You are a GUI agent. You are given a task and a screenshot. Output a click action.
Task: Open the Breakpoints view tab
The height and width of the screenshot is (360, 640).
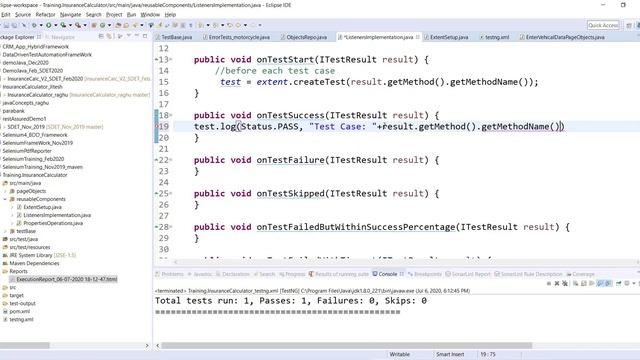coord(424,274)
